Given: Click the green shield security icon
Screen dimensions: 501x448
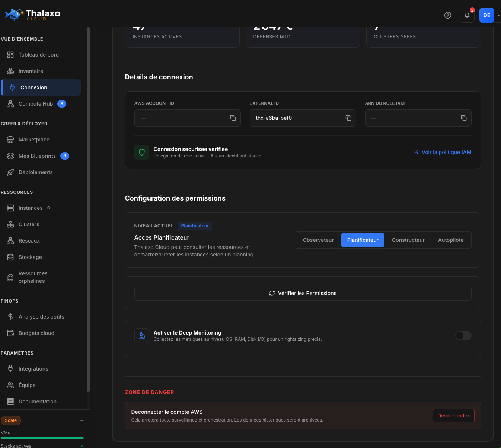Looking at the screenshot, I should coord(142,152).
